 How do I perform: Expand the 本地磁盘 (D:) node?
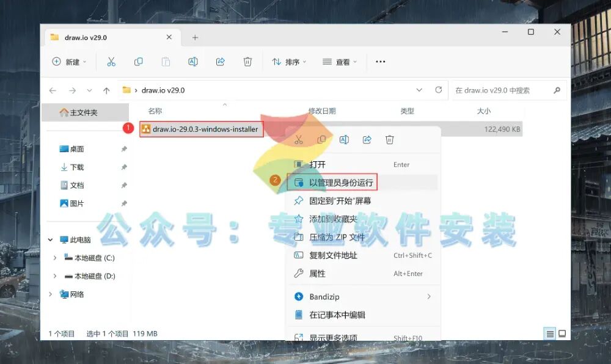tap(55, 276)
